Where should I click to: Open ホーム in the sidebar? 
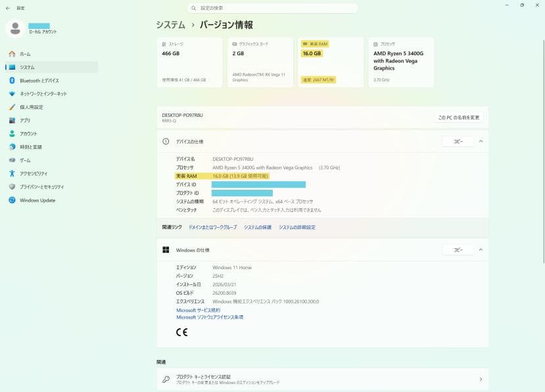(x=52, y=54)
